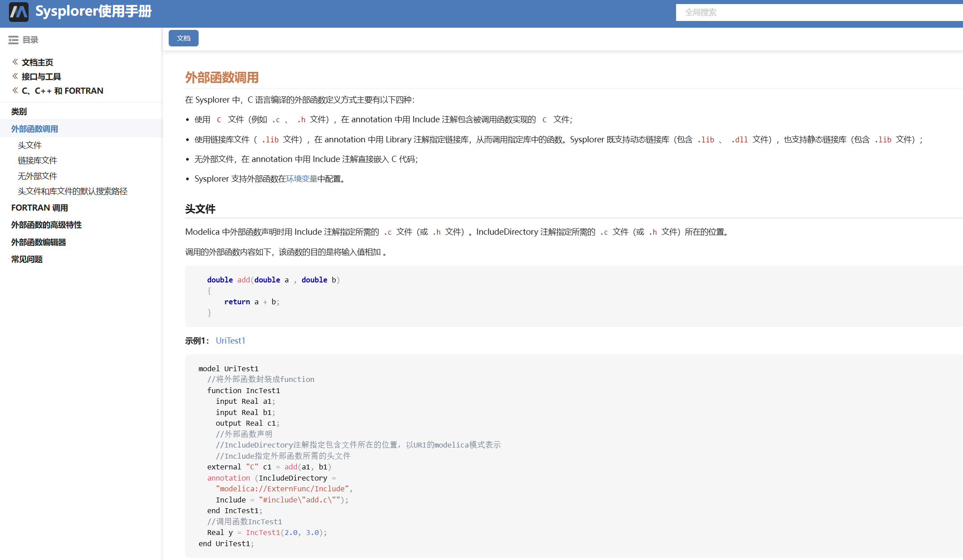Viewport: 963px width, 560px height.
Task: Click 'function IncTest1' code line
Action: point(244,390)
